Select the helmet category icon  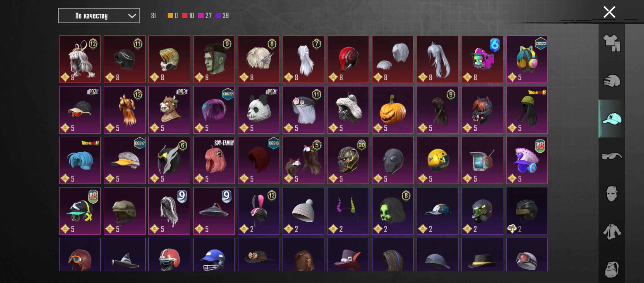pos(612,81)
